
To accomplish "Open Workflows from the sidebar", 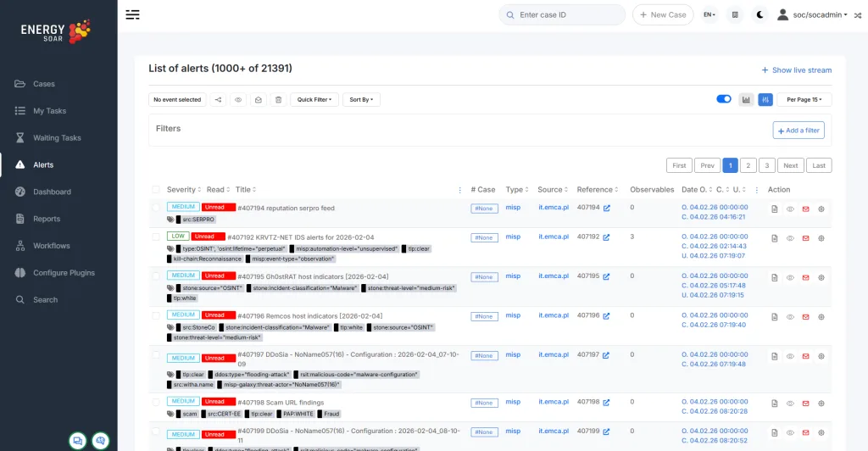I will (x=51, y=246).
